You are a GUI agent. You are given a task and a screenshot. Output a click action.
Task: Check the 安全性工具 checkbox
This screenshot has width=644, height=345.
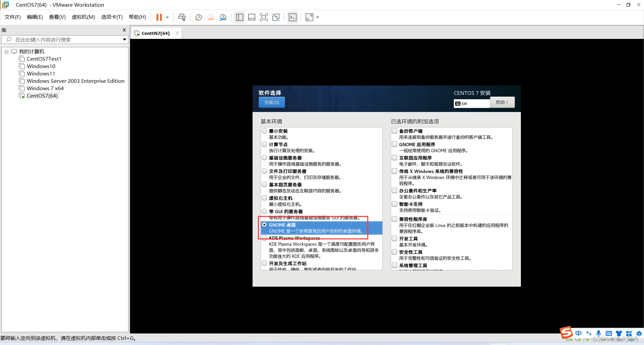(x=394, y=252)
